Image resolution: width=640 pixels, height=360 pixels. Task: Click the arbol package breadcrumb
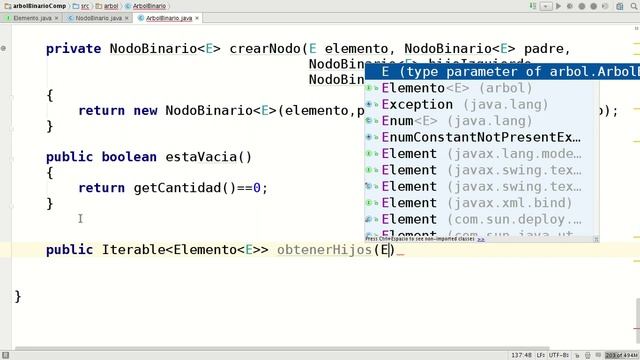107,6
